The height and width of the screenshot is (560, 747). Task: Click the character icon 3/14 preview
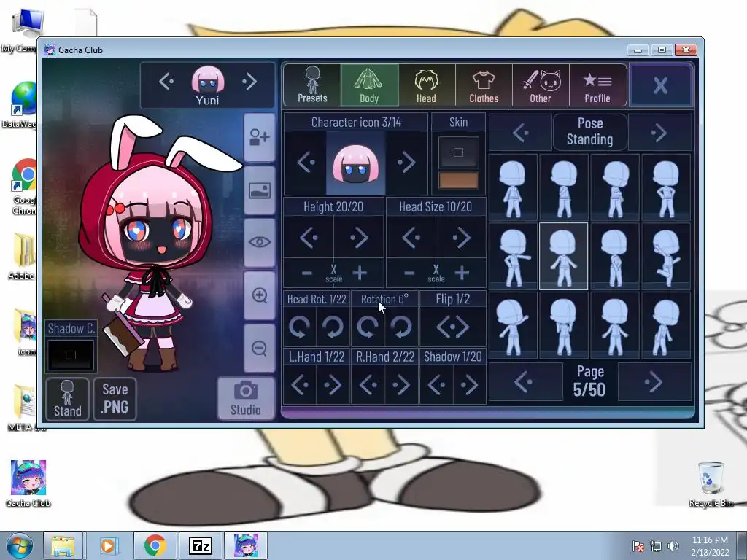tap(355, 163)
